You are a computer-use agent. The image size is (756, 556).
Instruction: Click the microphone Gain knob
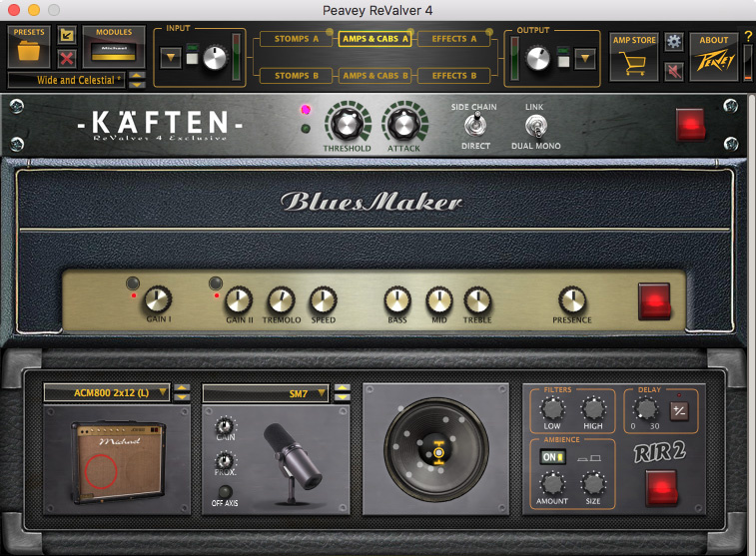point(225,425)
